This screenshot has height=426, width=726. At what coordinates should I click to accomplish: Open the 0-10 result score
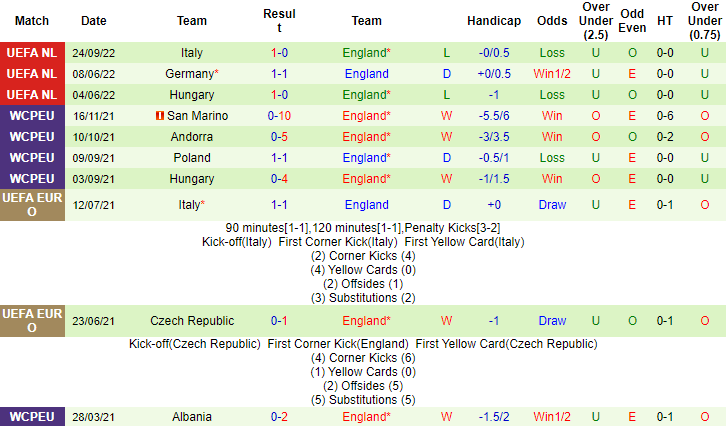point(280,116)
